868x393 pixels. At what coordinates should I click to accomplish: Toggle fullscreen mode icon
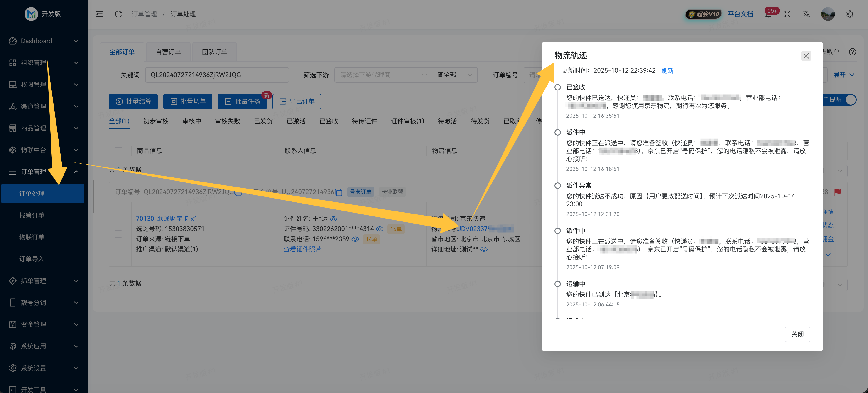point(787,14)
